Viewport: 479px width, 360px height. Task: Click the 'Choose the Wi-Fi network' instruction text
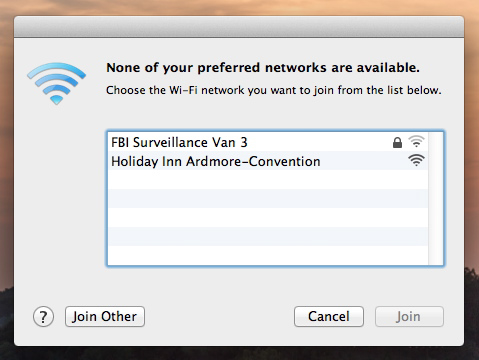coord(273,90)
